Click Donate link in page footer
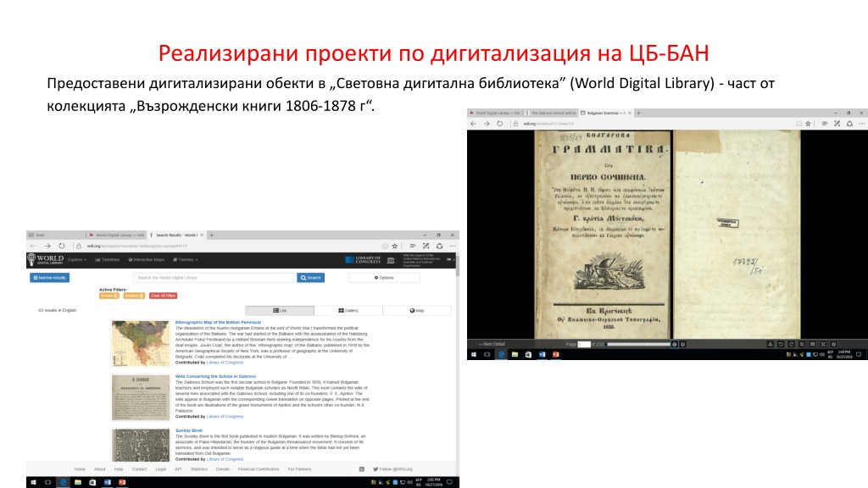Image resolution: width=868 pixels, height=488 pixels. (223, 469)
